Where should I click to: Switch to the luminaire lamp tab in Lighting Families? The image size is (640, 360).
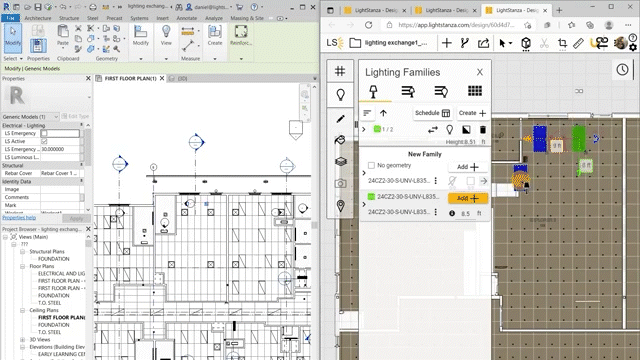point(373,91)
